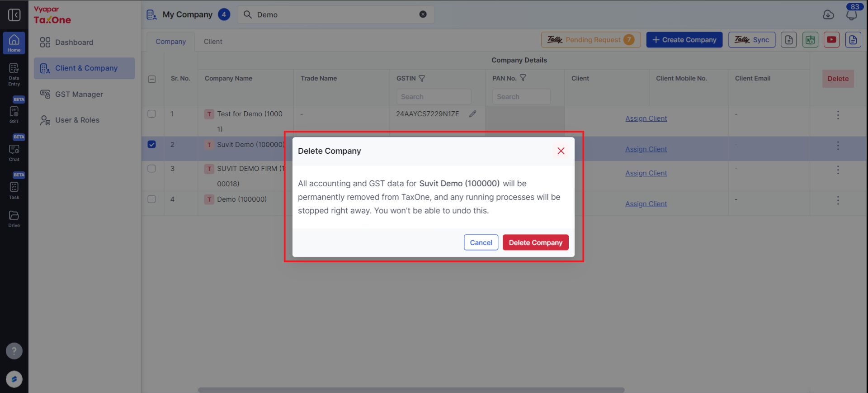
Task: Open the Data Entry sidebar icon
Action: [x=14, y=74]
